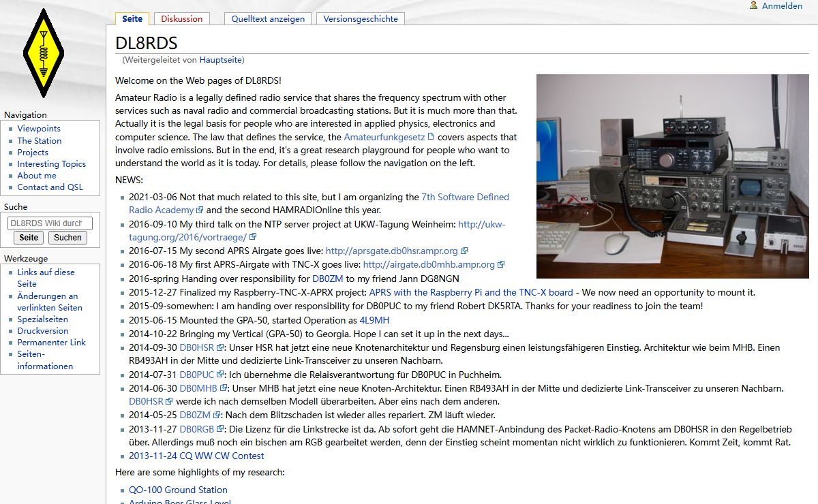The width and height of the screenshot is (818, 504).
Task: Click external link icon after aprsgate.db0hsr.ampr.org
Action: pyautogui.click(x=464, y=251)
